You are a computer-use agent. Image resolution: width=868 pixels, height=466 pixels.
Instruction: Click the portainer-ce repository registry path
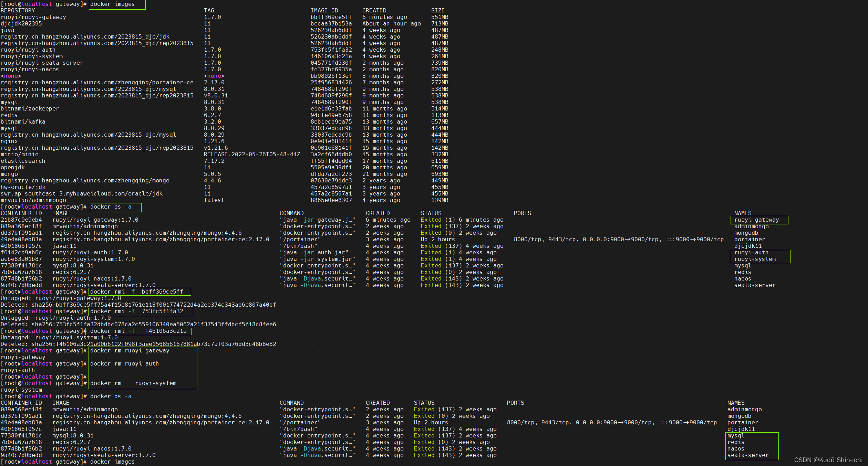click(x=97, y=83)
